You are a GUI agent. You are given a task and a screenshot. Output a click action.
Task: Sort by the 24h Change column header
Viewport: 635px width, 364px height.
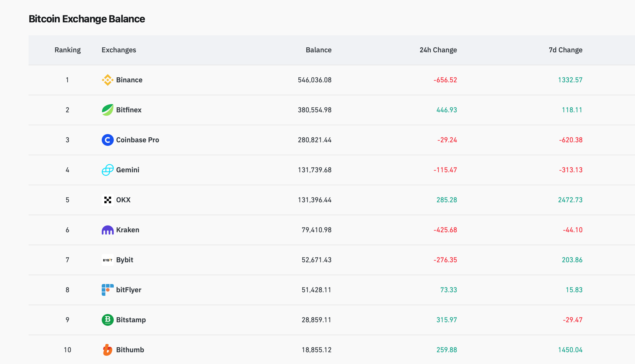(x=438, y=50)
